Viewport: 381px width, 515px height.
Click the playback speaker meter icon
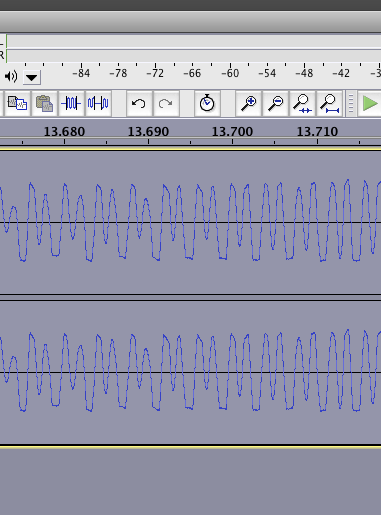[11, 77]
